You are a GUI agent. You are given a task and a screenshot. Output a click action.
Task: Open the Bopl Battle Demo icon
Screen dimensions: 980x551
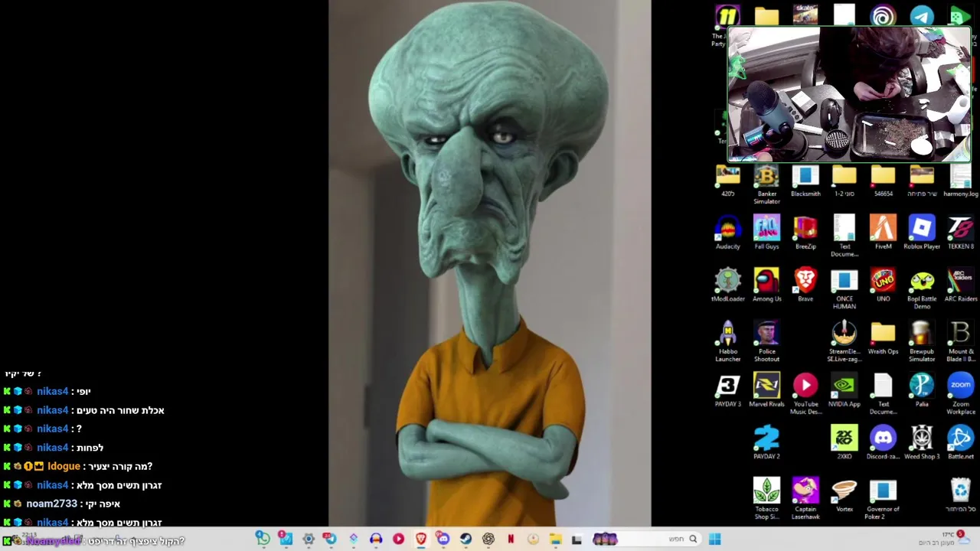click(x=922, y=289)
